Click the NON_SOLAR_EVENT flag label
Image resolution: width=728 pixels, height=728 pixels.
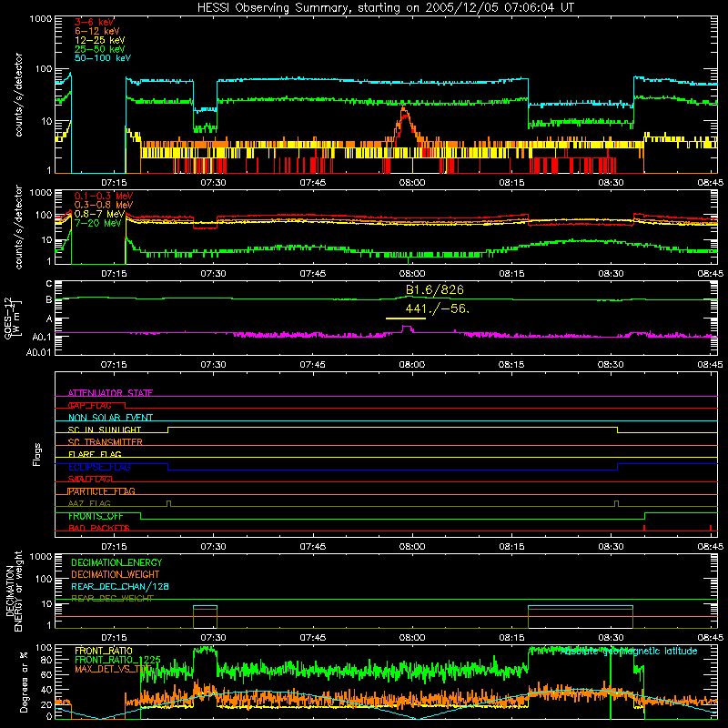(x=110, y=418)
